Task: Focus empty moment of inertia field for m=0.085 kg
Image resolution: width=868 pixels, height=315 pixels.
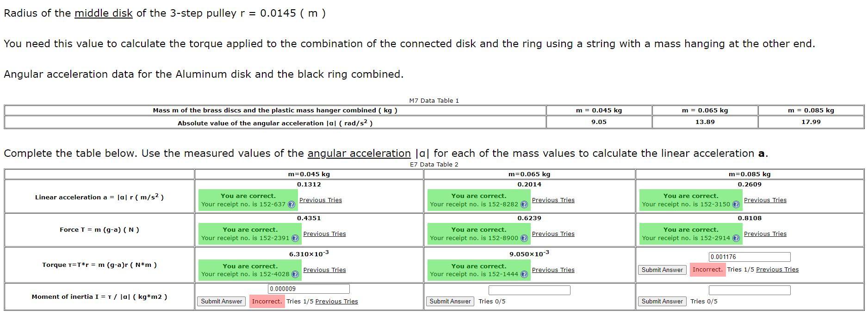Action: click(x=750, y=290)
